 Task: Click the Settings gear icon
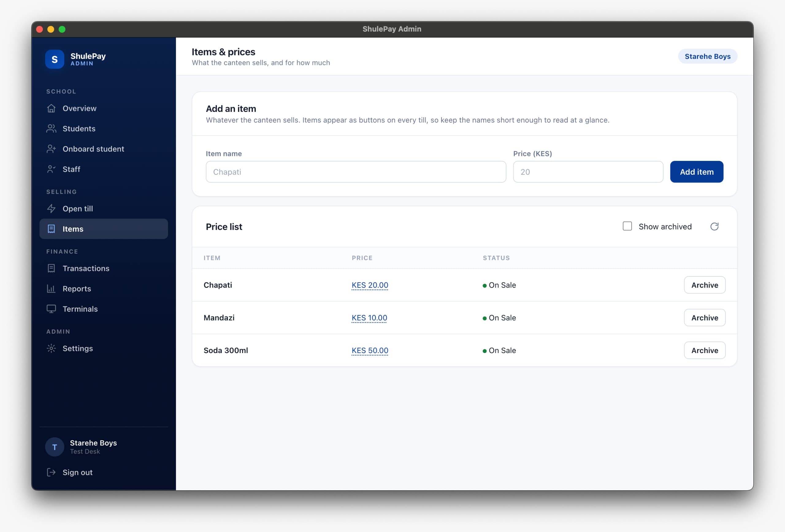[51, 348]
